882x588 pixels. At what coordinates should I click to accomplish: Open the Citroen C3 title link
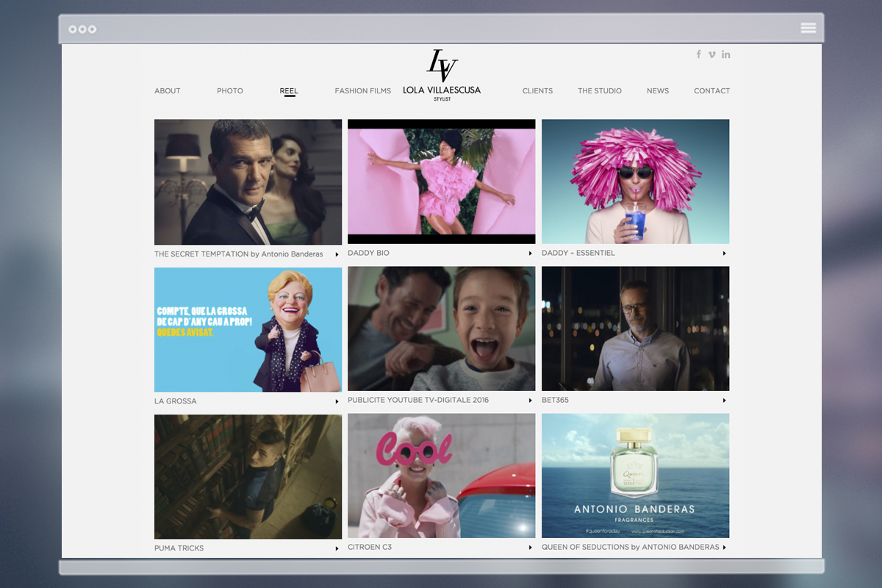(370, 548)
